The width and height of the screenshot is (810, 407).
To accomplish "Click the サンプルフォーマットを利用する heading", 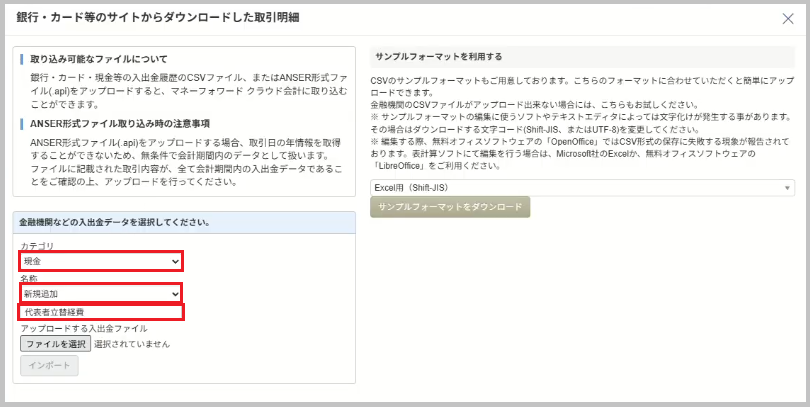I will point(439,57).
